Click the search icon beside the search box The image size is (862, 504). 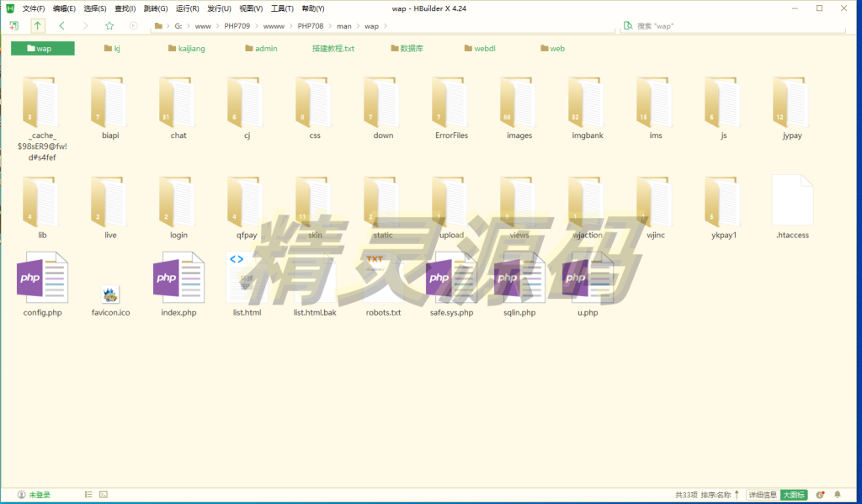628,26
